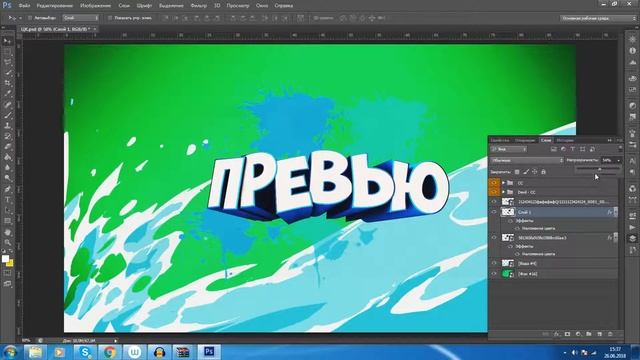Image resolution: width=640 pixels, height=360 pixels.
Task: Open the Слой auto-select dropdown
Action: [81, 18]
